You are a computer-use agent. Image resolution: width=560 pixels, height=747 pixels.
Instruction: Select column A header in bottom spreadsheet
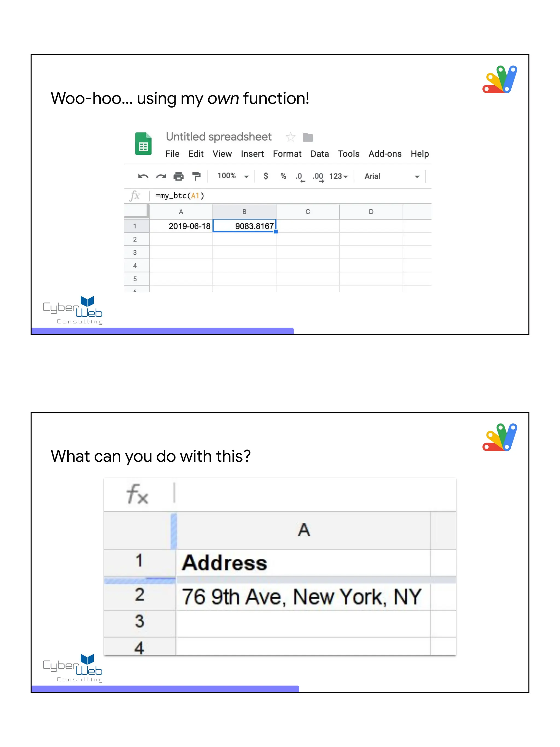304,530
